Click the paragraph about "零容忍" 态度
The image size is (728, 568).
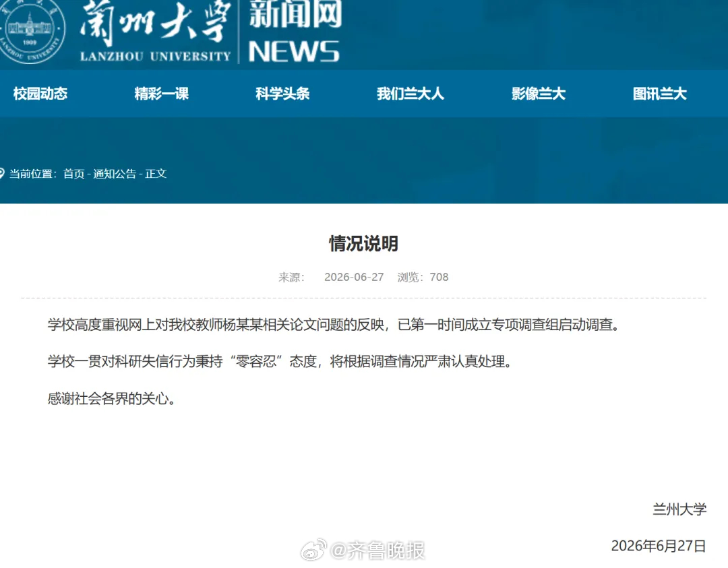tap(280, 361)
